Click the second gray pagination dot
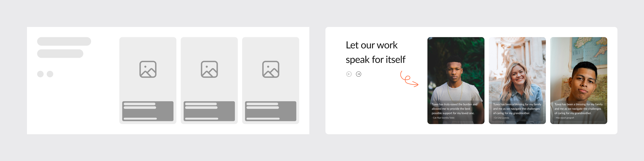This screenshot has width=644, height=161. 50,74
